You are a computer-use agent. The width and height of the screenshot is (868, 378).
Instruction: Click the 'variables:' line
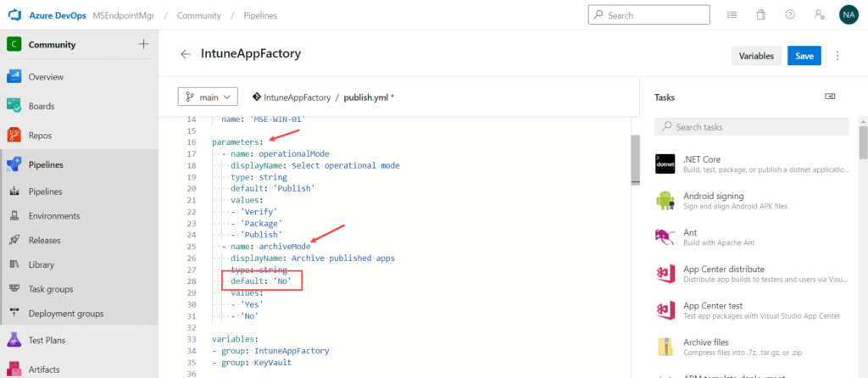[234, 339]
